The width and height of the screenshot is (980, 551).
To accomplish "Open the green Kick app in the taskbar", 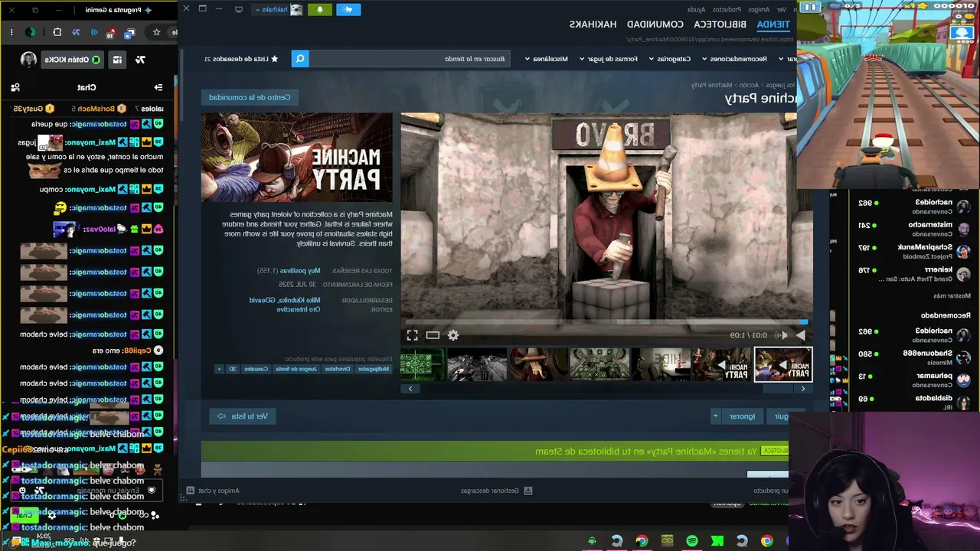I will coord(717,541).
